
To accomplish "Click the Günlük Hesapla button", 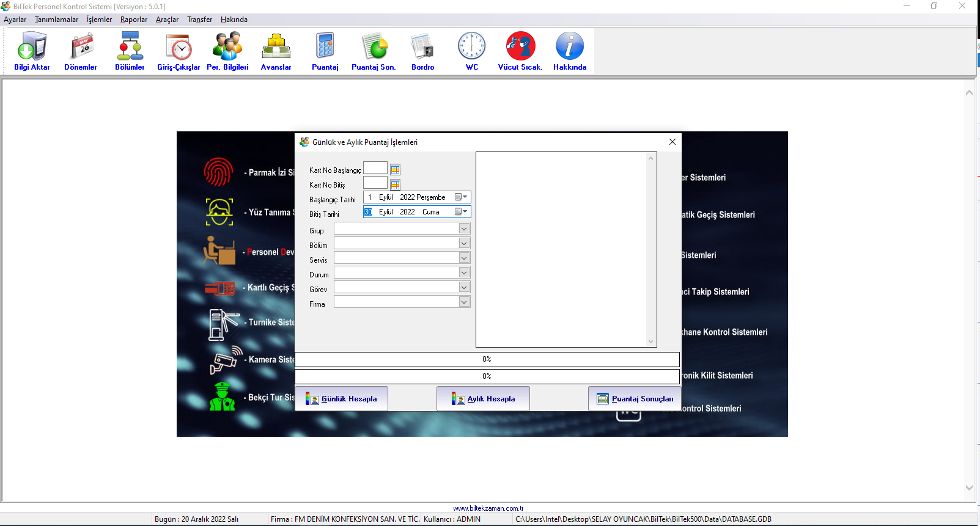I will point(342,399).
